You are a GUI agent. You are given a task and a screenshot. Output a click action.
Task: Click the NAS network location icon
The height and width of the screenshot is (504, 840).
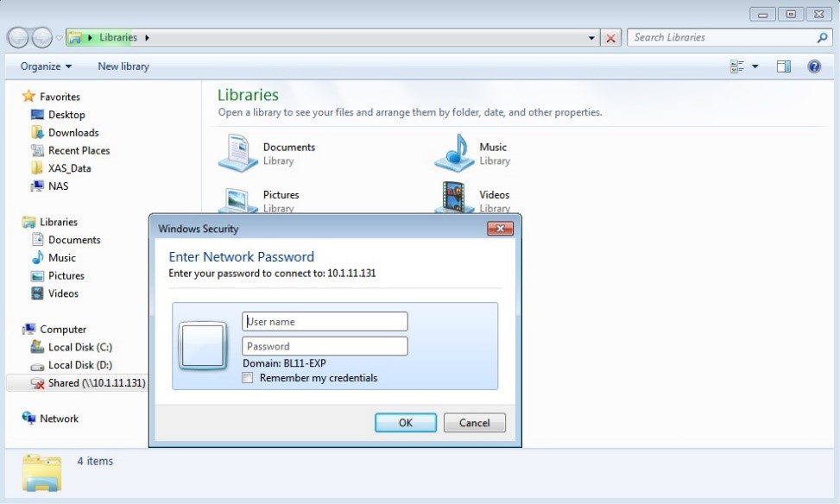point(37,186)
